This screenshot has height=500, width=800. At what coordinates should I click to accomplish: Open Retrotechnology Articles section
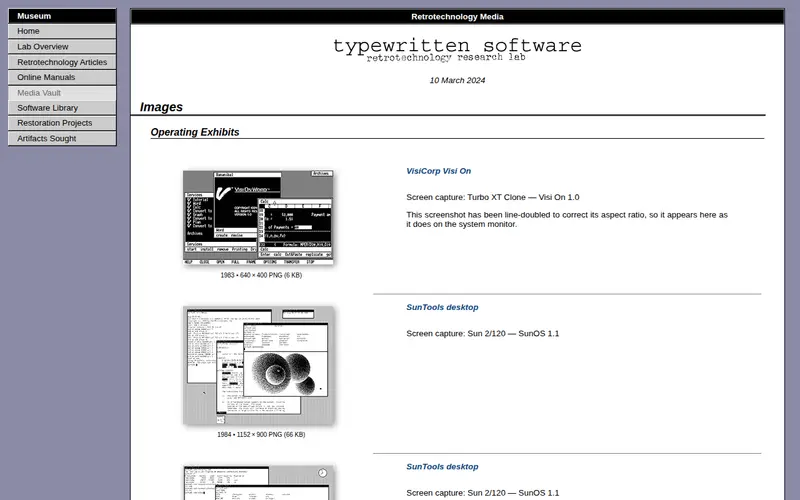(62, 62)
